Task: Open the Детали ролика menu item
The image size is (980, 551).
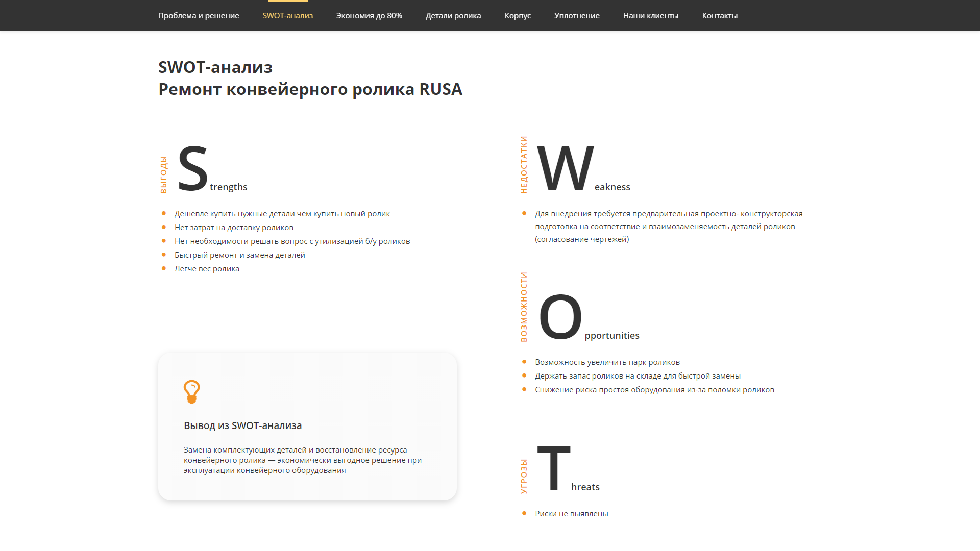Action: [x=453, y=16]
